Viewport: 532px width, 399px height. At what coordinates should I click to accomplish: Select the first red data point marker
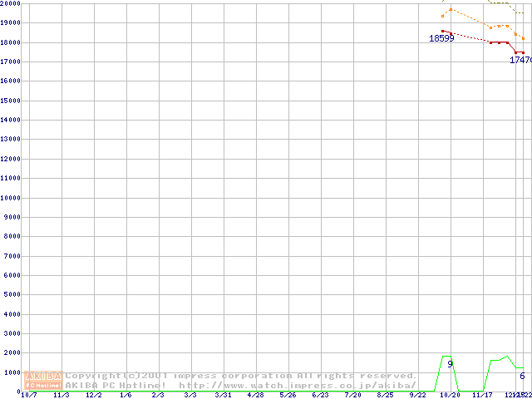[443, 31]
